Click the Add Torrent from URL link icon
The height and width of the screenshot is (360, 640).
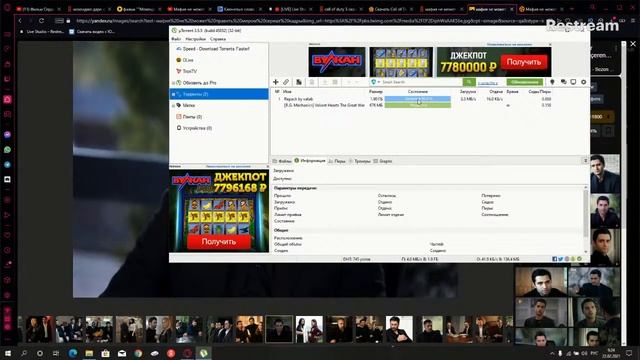286,82
